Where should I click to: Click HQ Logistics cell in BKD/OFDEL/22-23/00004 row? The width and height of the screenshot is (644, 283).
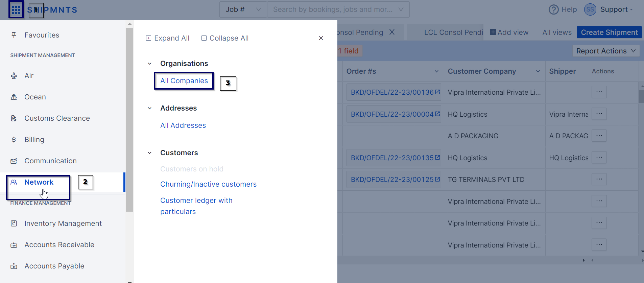point(467,114)
